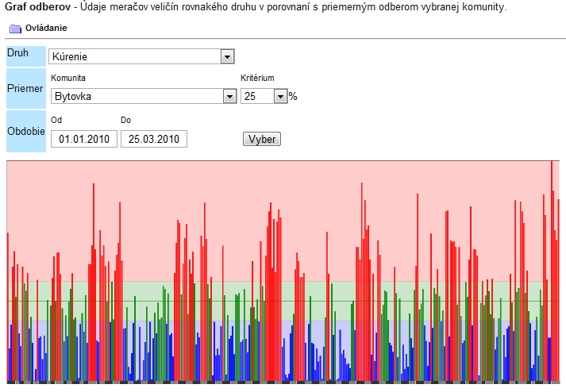Click the percent sign after Kritérium value
Image resolution: width=566 pixels, height=392 pixels.
(x=293, y=96)
